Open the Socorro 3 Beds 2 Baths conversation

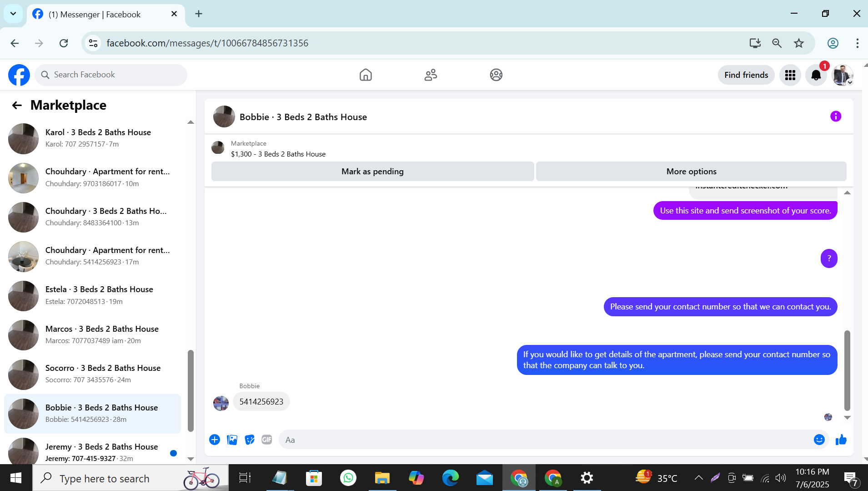click(x=93, y=374)
